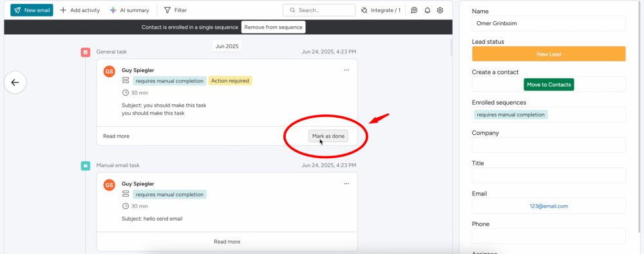644x254 pixels.
Task: Open the 123@email.com email link
Action: (549, 206)
